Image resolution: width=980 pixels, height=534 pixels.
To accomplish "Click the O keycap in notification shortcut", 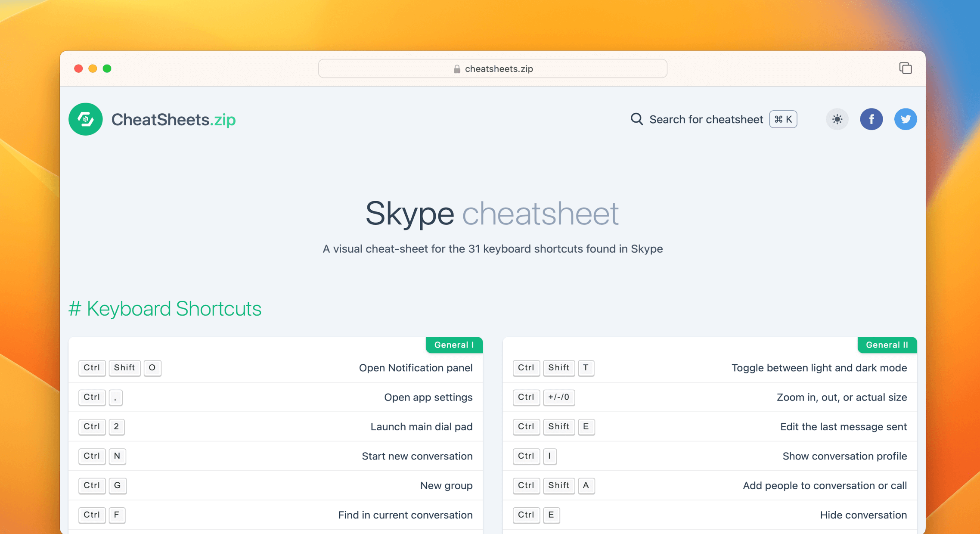I will tap(152, 368).
